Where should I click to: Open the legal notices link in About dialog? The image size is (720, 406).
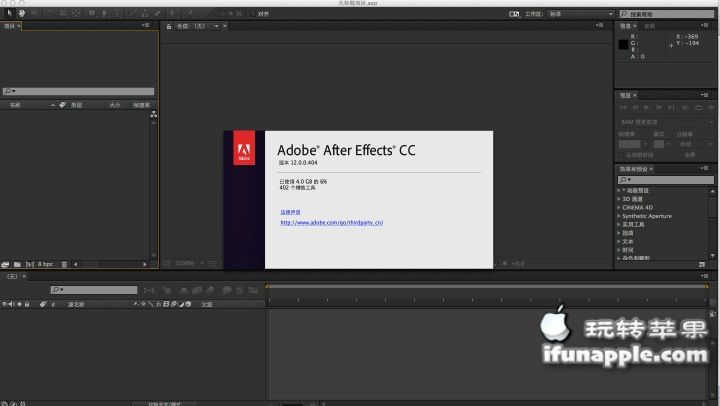point(290,212)
